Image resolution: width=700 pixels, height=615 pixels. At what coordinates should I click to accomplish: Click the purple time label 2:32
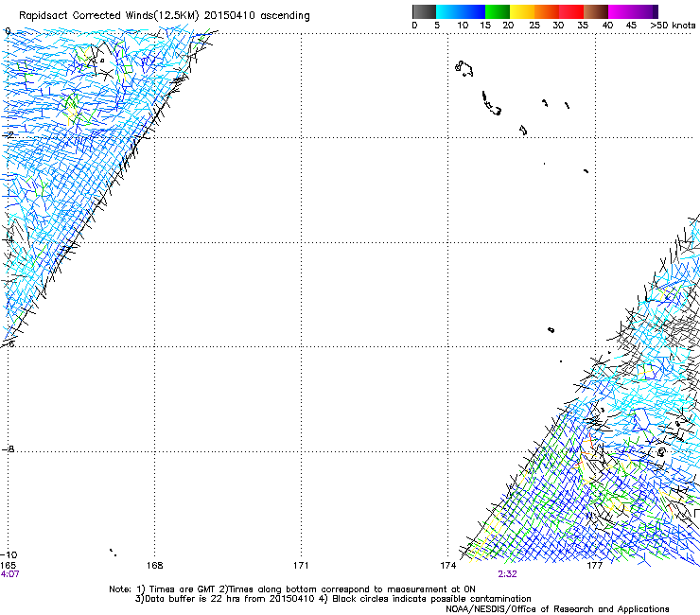[507, 574]
